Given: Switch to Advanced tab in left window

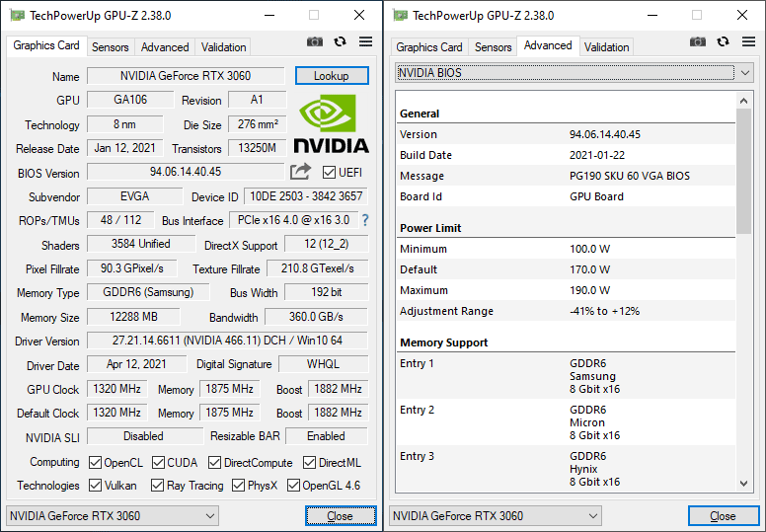Looking at the screenshot, I should pos(165,47).
